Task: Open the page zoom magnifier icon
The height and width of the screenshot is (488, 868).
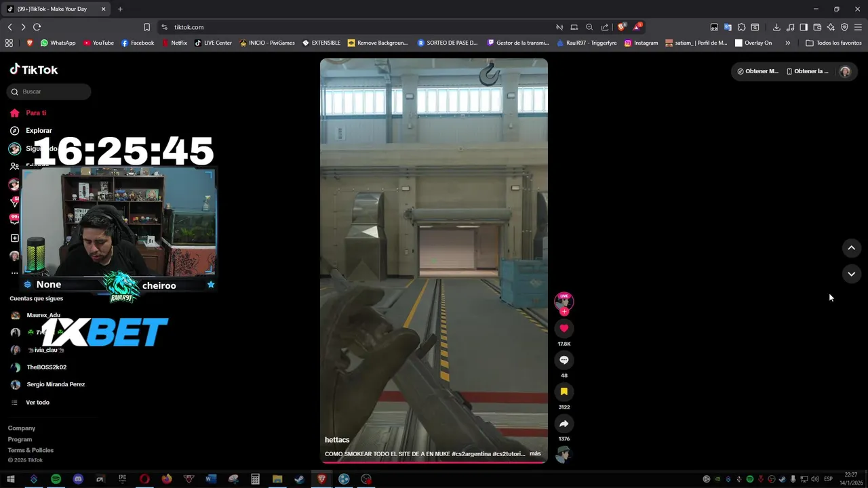Action: [589, 27]
